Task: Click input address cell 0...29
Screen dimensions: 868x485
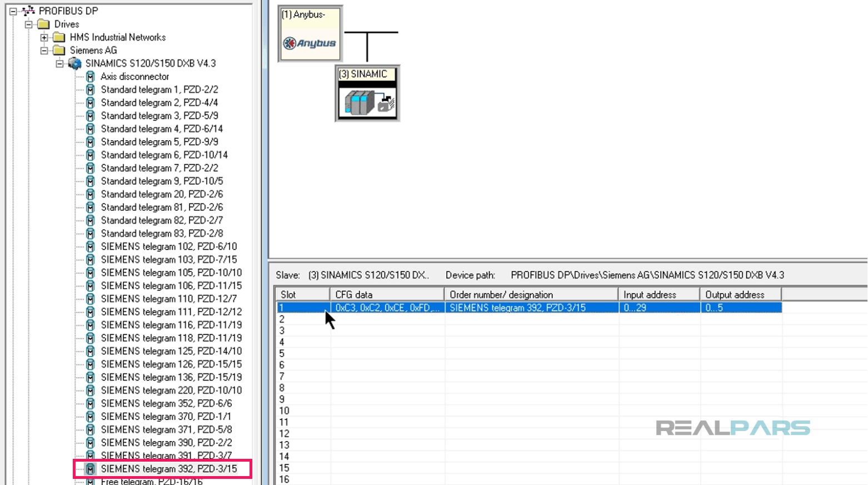Action: click(x=659, y=308)
